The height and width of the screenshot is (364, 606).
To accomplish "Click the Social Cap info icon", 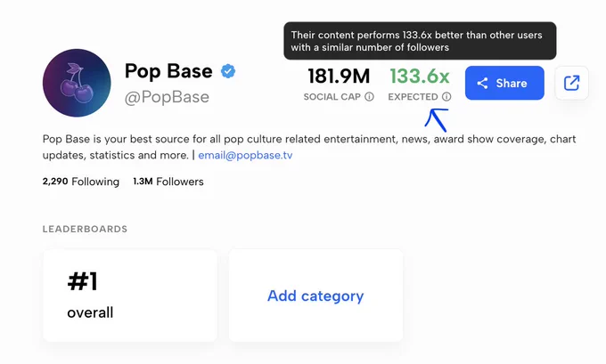I will click(370, 96).
